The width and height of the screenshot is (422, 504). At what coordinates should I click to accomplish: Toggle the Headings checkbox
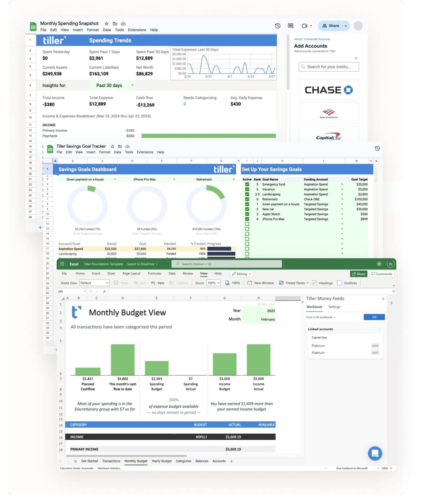[314, 283]
